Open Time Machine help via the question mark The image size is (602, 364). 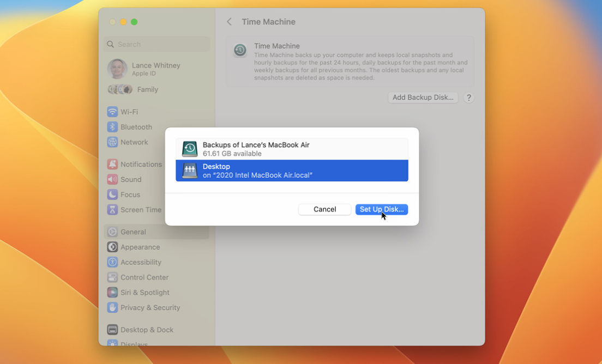tap(468, 98)
